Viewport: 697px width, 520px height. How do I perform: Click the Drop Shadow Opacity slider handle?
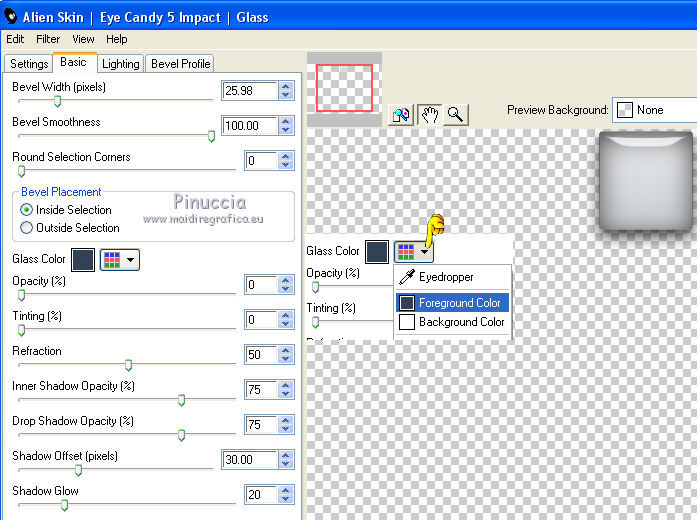coord(181,435)
